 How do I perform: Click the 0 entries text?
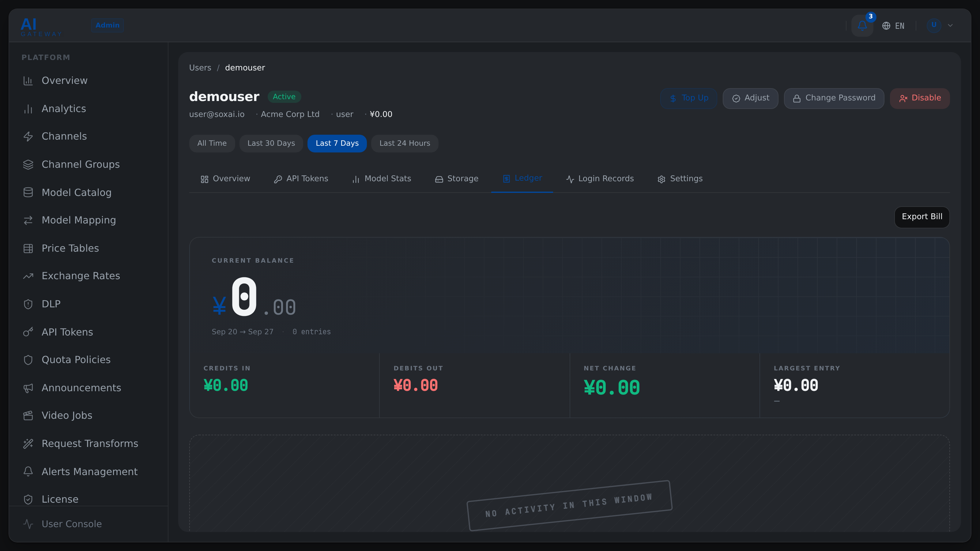tap(311, 332)
